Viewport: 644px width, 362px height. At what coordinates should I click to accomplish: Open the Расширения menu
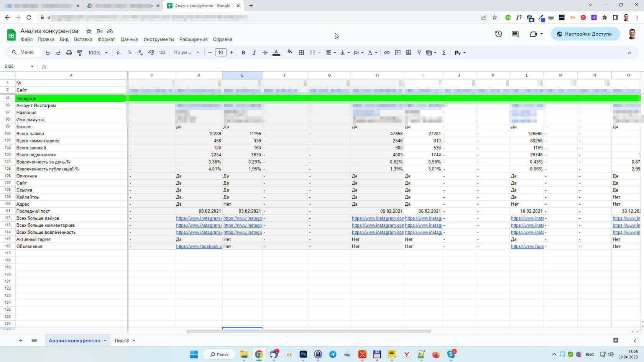click(x=194, y=39)
